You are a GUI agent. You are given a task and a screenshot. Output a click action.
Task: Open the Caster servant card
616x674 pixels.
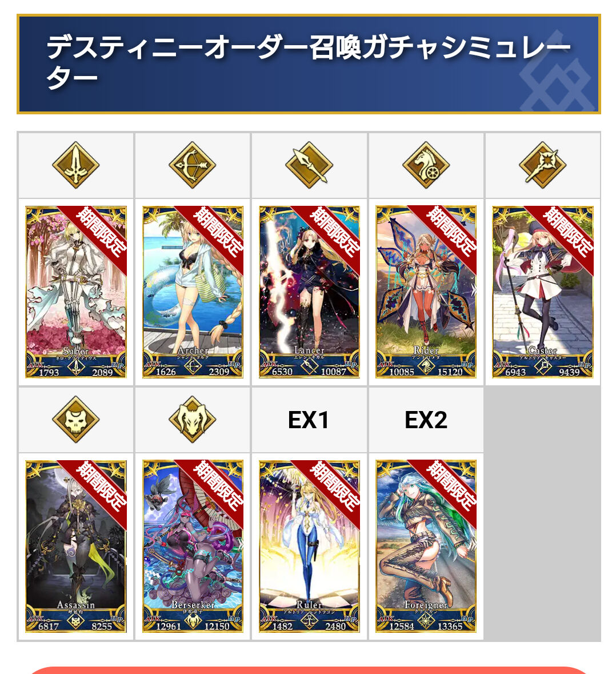[542, 292]
